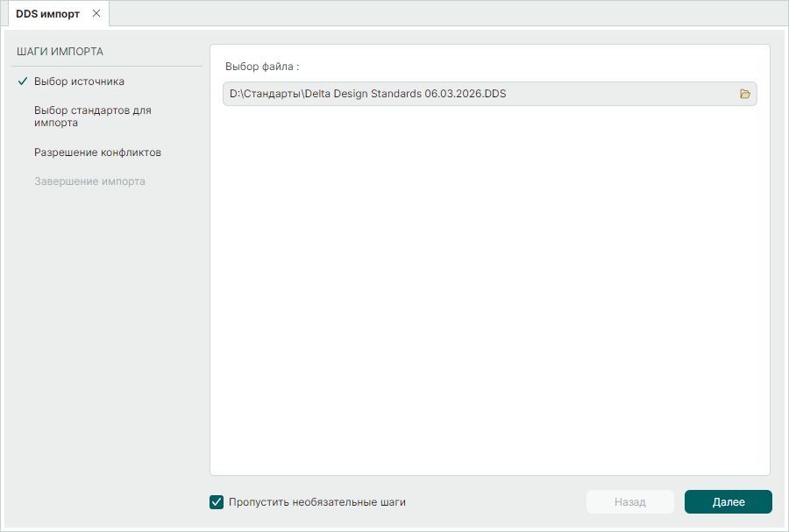
Task: Click the Назад button
Action: click(630, 502)
